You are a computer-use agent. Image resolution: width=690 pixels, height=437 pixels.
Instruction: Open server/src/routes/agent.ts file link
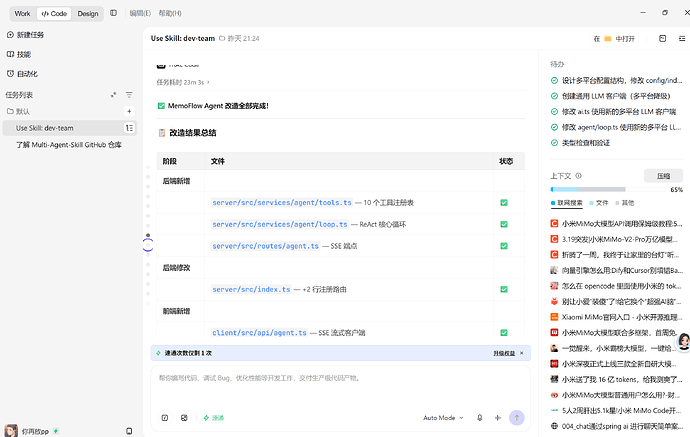[265, 246]
